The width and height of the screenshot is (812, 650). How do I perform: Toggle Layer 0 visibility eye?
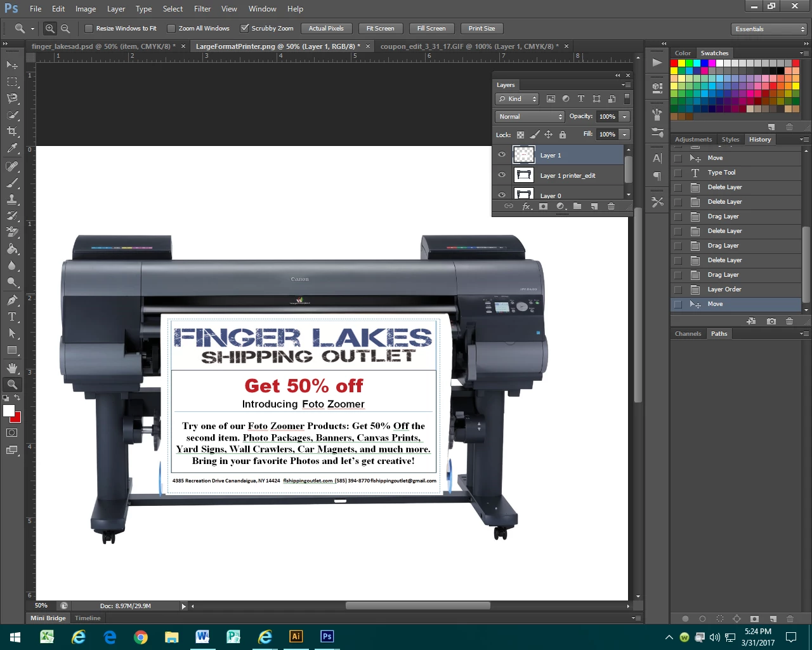point(502,195)
